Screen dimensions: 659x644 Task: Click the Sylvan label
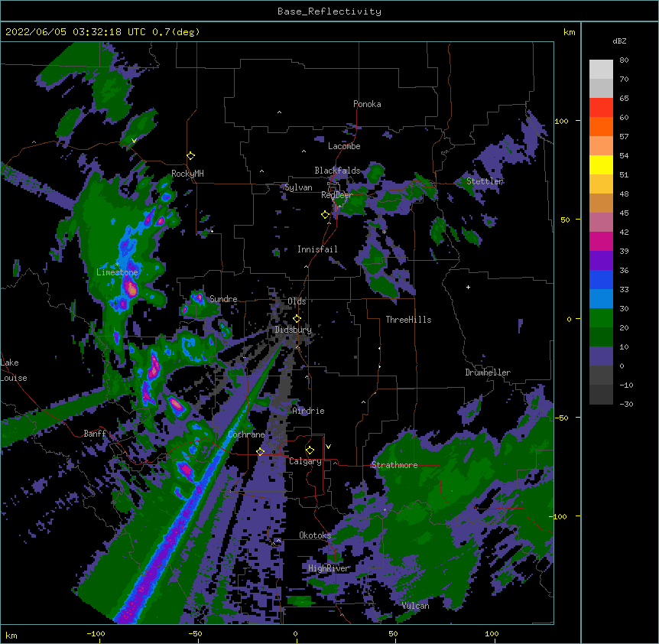pyautogui.click(x=298, y=187)
